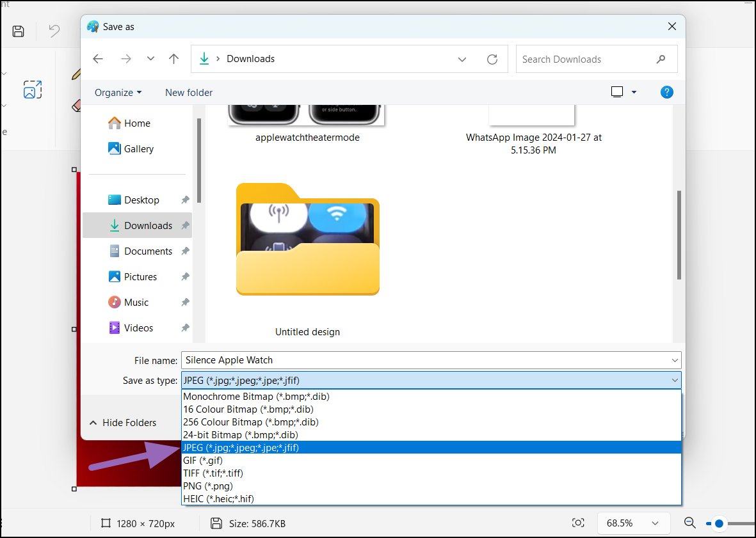Image resolution: width=756 pixels, height=538 pixels.
Task: Expand the address bar history dropdown
Action: pyautogui.click(x=462, y=59)
